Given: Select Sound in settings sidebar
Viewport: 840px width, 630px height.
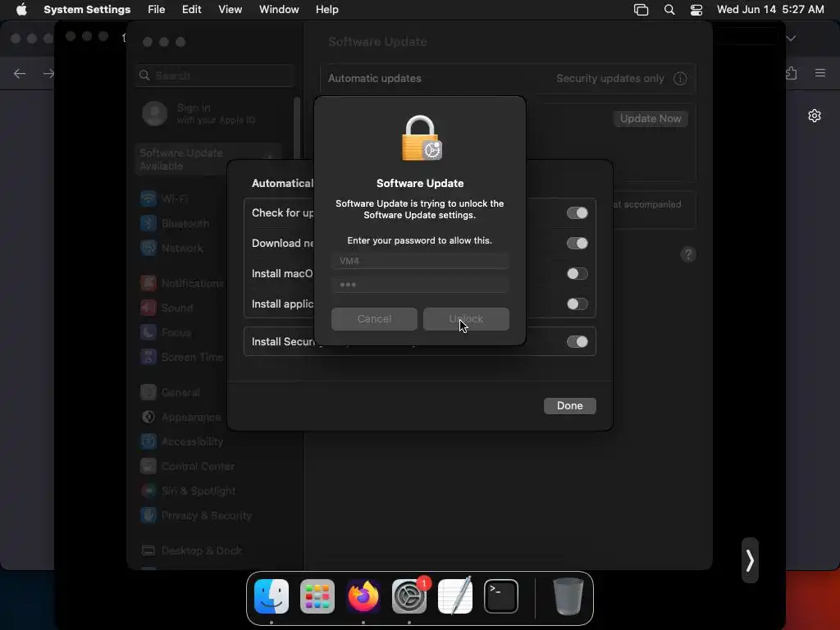Looking at the screenshot, I should point(167,308).
